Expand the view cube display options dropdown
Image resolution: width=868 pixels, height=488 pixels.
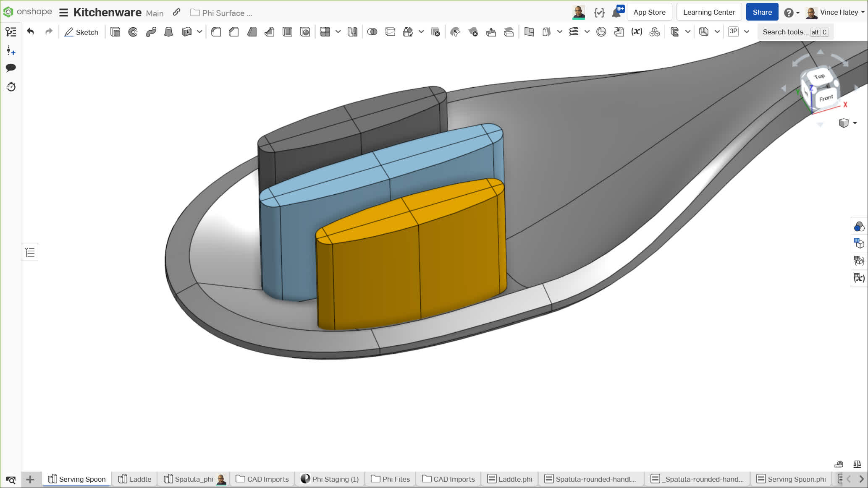click(x=855, y=123)
